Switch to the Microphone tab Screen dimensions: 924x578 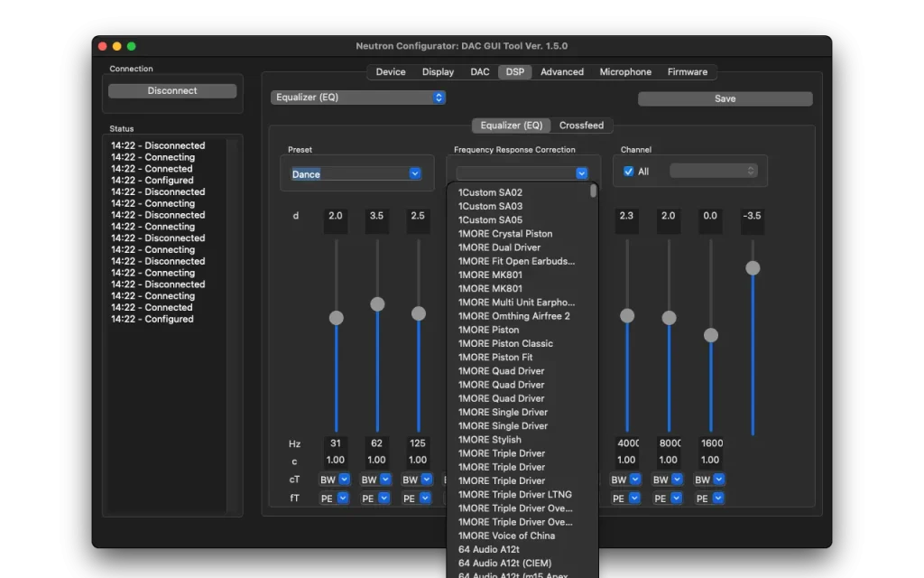point(625,72)
